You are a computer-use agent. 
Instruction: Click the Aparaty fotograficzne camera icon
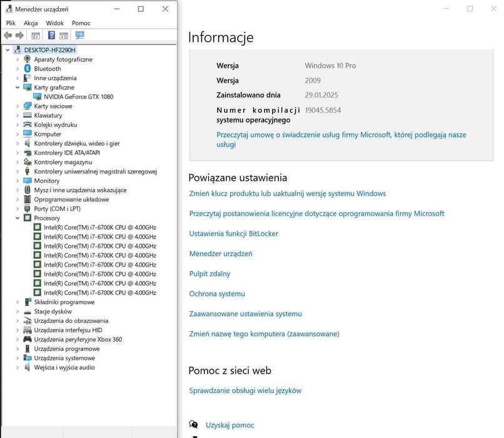[x=28, y=59]
